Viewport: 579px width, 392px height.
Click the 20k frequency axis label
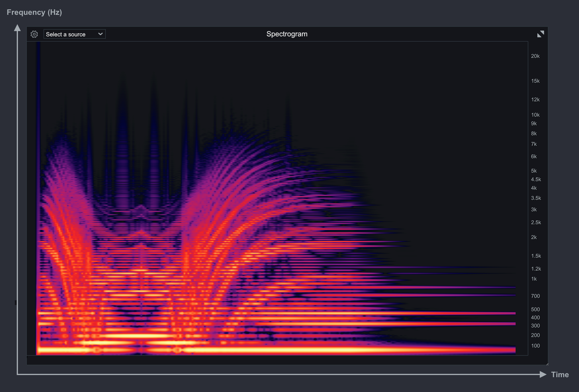click(x=535, y=56)
